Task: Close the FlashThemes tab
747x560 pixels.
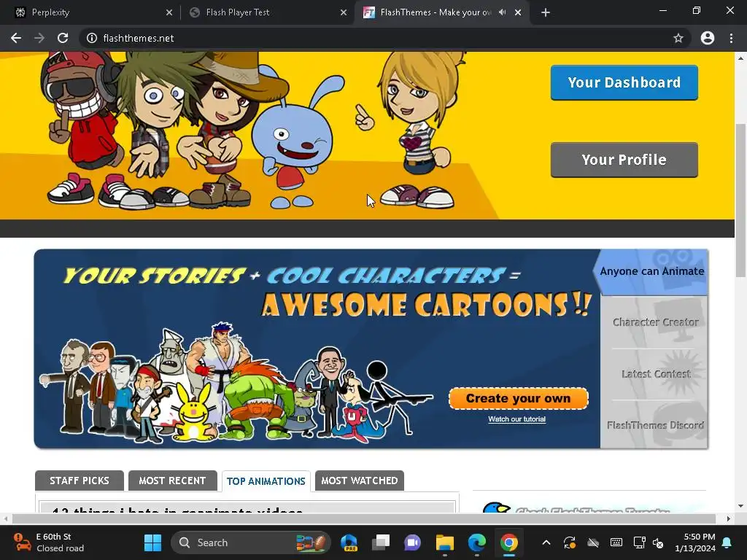Action: 518,12
